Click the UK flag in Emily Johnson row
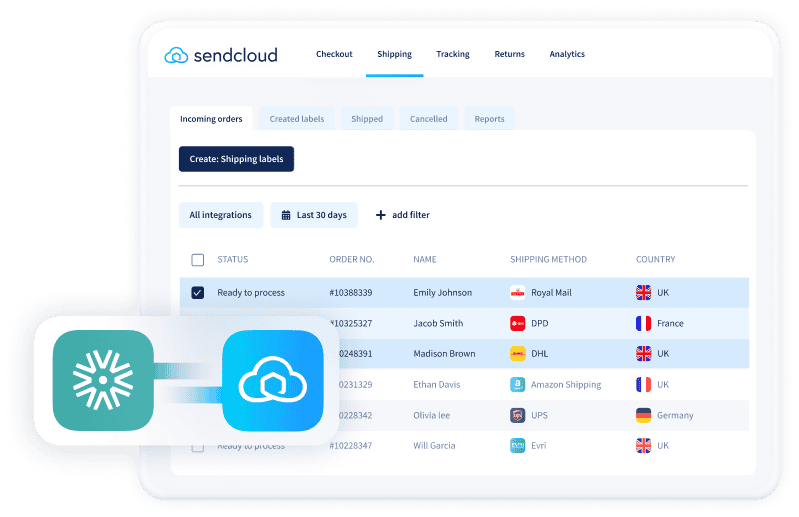Image resolution: width=799 pixels, height=517 pixels. point(644,292)
